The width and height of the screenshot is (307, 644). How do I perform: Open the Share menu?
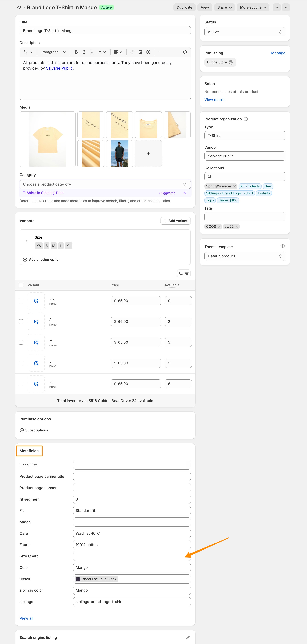coord(224,8)
